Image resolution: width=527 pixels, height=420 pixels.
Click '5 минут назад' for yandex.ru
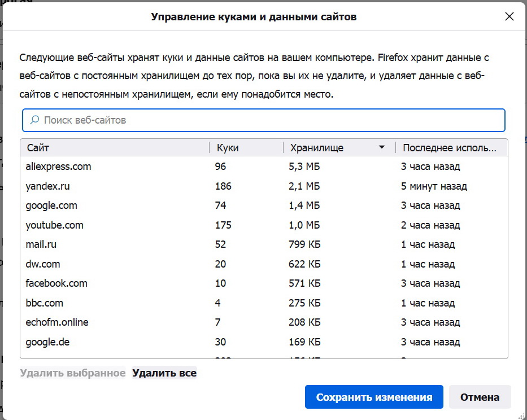(434, 186)
